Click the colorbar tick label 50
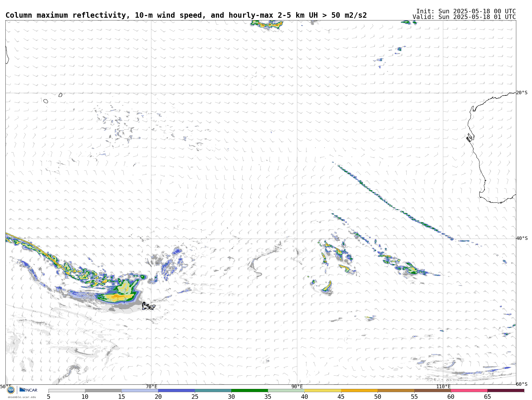532x400 pixels. click(378, 397)
